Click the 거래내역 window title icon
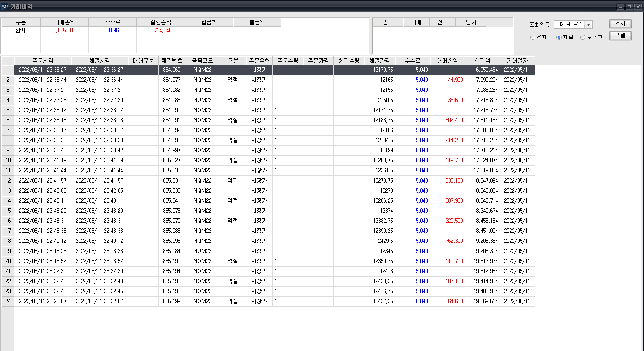The width and height of the screenshot is (644, 351). coord(4,7)
